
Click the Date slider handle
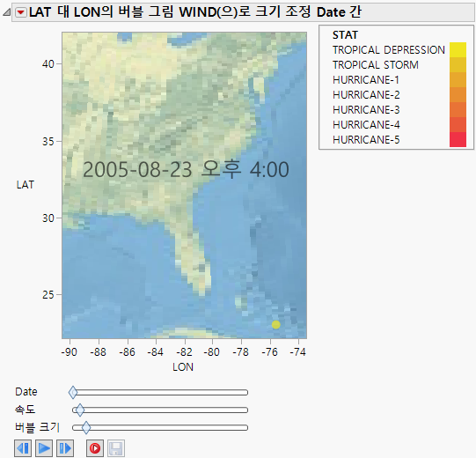pyautogui.click(x=73, y=392)
